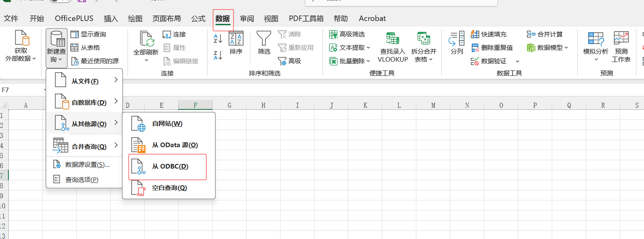Viewport: 644px width, 239px height.
Task: Select the 数据 tab
Action: pyautogui.click(x=223, y=18)
